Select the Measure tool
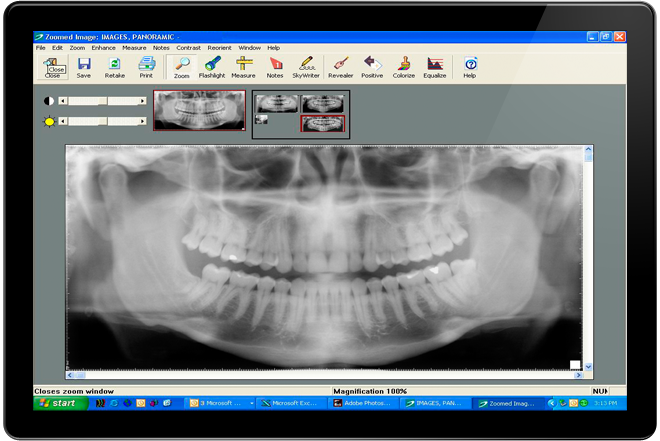Image resolution: width=660 pixels, height=441 pixels. 243,66
